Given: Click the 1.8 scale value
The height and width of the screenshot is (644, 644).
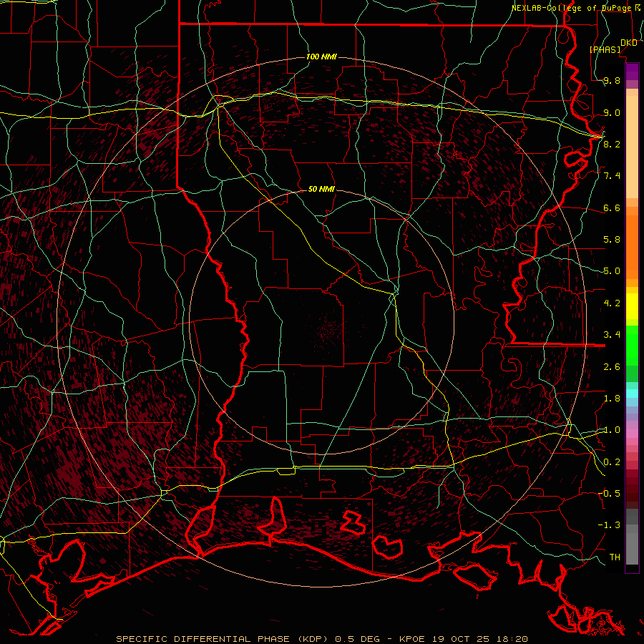Looking at the screenshot, I should (x=612, y=398).
